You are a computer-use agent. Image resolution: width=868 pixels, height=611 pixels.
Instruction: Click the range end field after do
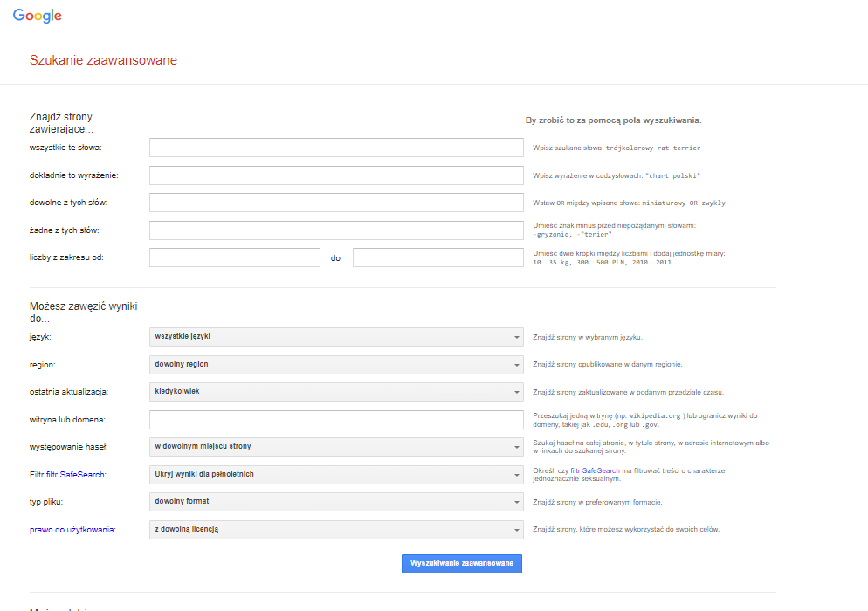click(x=437, y=257)
